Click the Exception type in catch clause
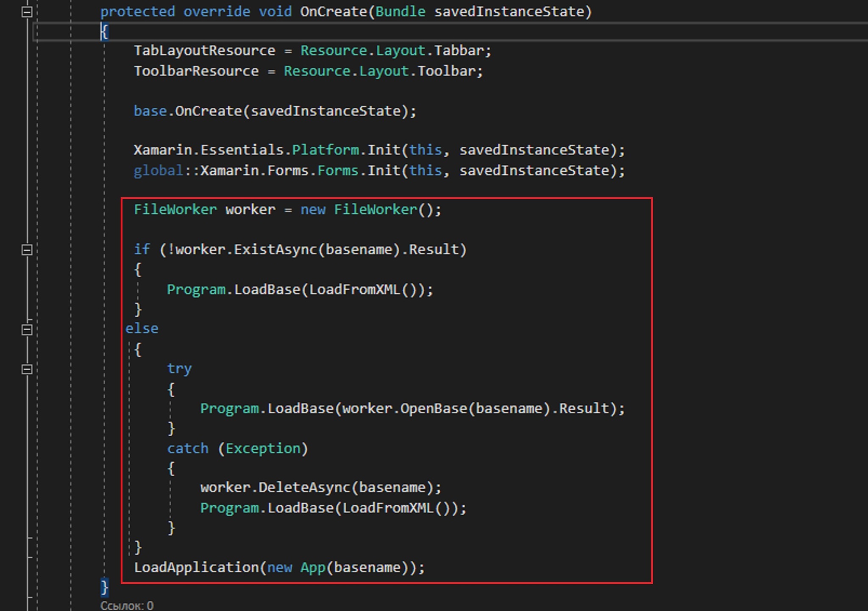 tap(263, 448)
